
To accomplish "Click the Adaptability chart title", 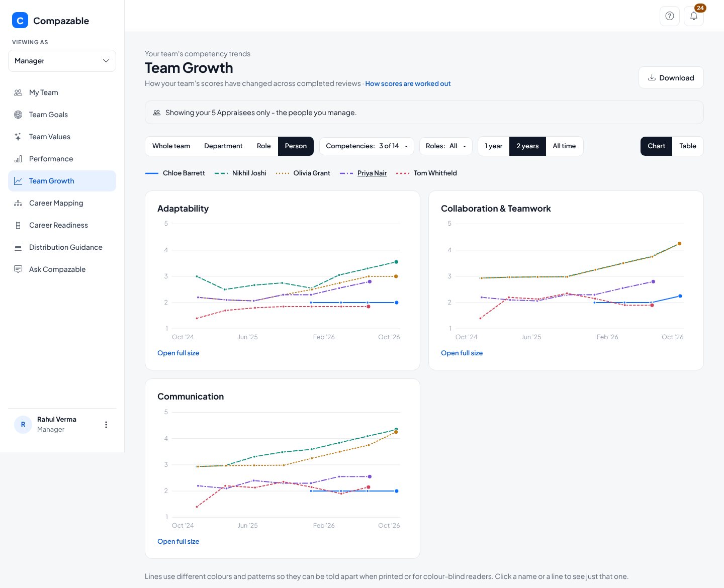I will click(183, 209).
